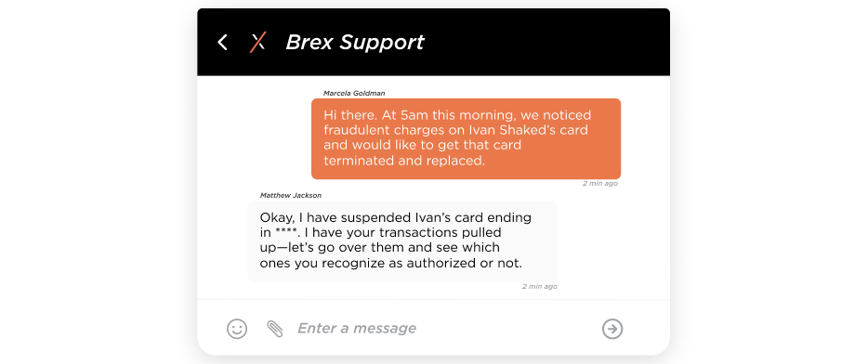Click Marcela's orange message bubble

point(467,138)
